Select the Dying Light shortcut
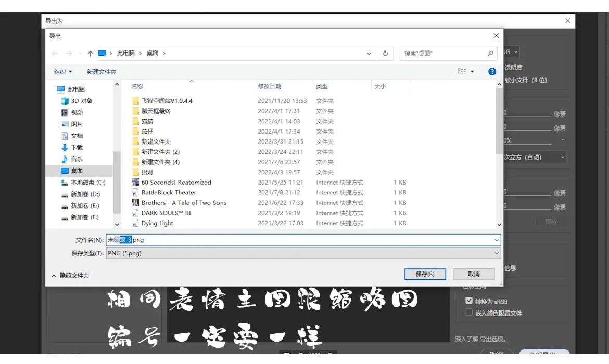609x364 pixels. (x=158, y=223)
